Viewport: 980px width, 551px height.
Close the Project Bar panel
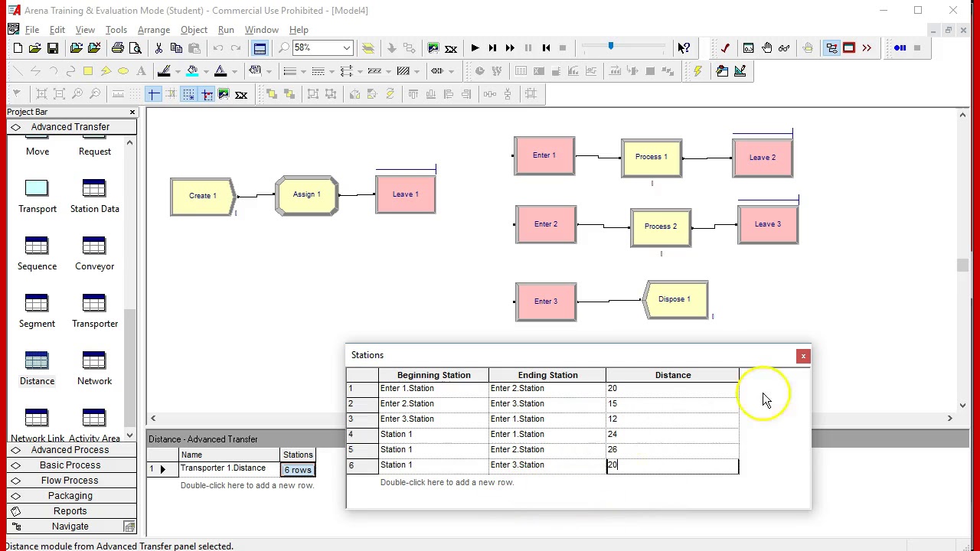pos(132,112)
